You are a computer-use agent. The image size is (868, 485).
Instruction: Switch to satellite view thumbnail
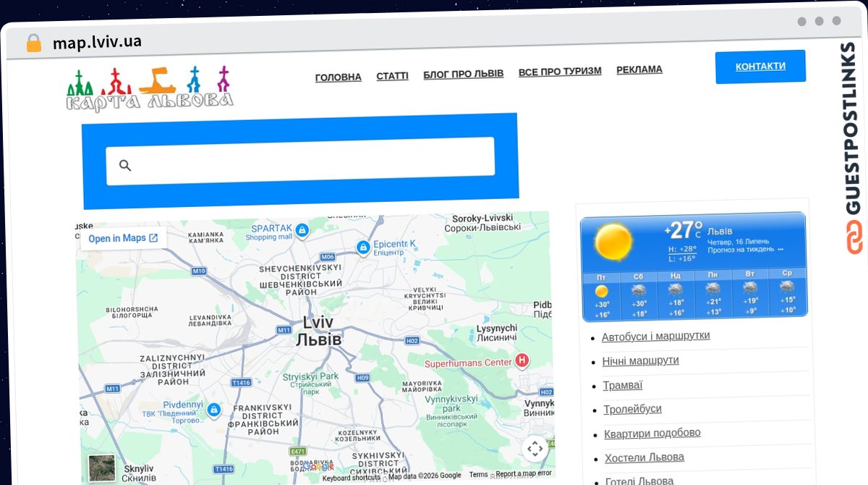[102, 468]
